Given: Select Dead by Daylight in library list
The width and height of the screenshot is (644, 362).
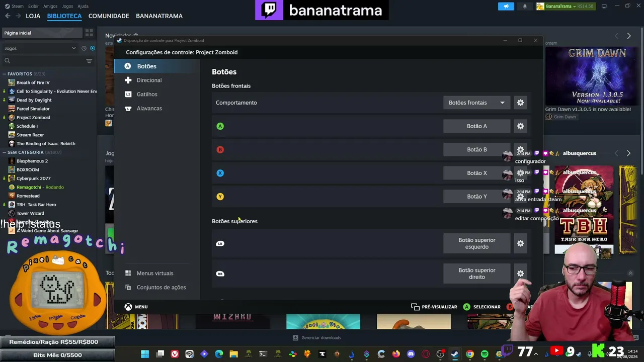Looking at the screenshot, I should pyautogui.click(x=34, y=100).
